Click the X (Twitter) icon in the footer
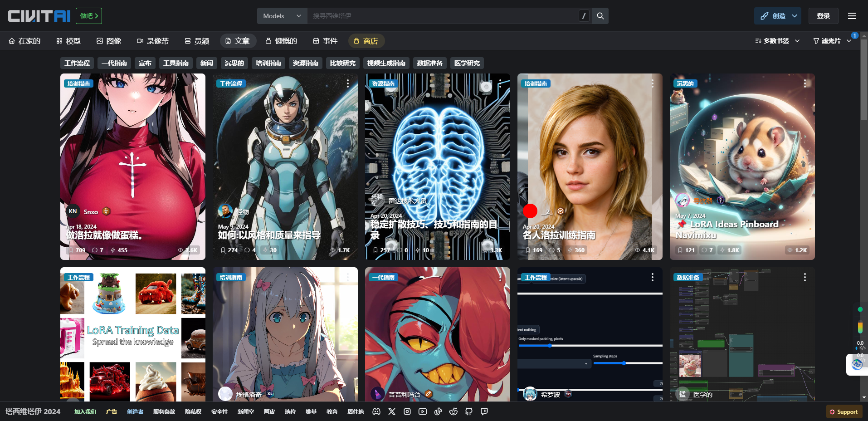Viewport: 868px width, 421px height. click(x=391, y=411)
